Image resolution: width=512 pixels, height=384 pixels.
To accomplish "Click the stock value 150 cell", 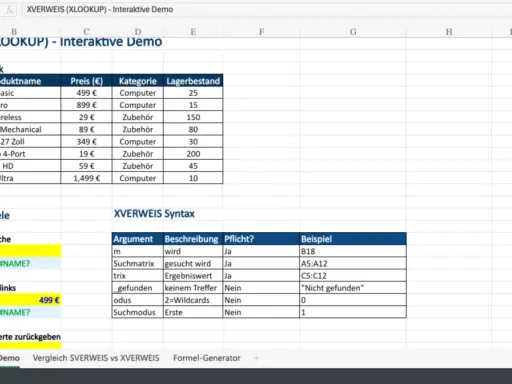I will (193, 117).
